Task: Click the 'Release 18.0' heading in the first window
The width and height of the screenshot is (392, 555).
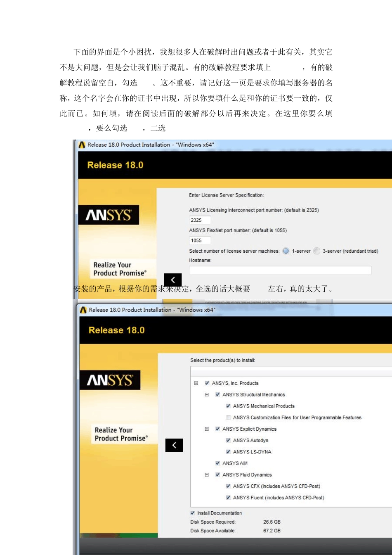Action: [x=115, y=165]
